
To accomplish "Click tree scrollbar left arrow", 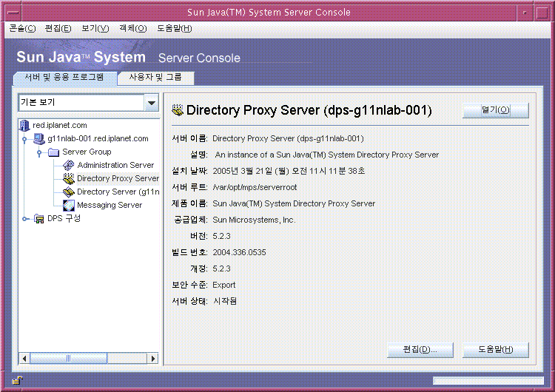I will [x=24, y=359].
